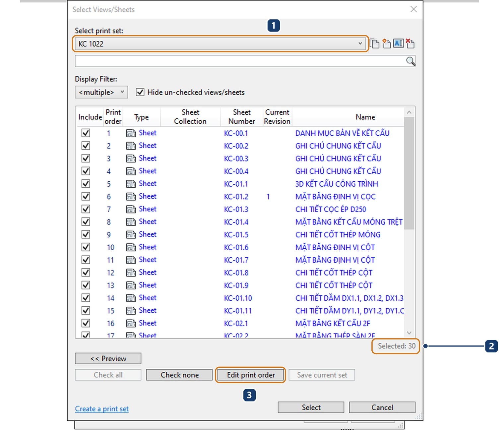This screenshot has width=504, height=430.
Task: Click the magnifier search icon
Action: point(410,61)
